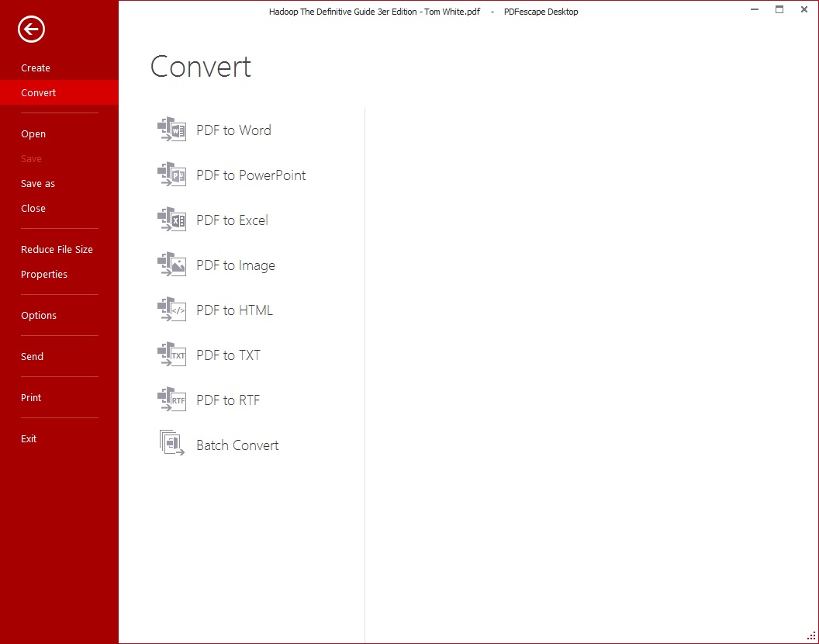Viewport: 819px width, 644px height.
Task: Pick the PDF to Image label
Action: (236, 265)
